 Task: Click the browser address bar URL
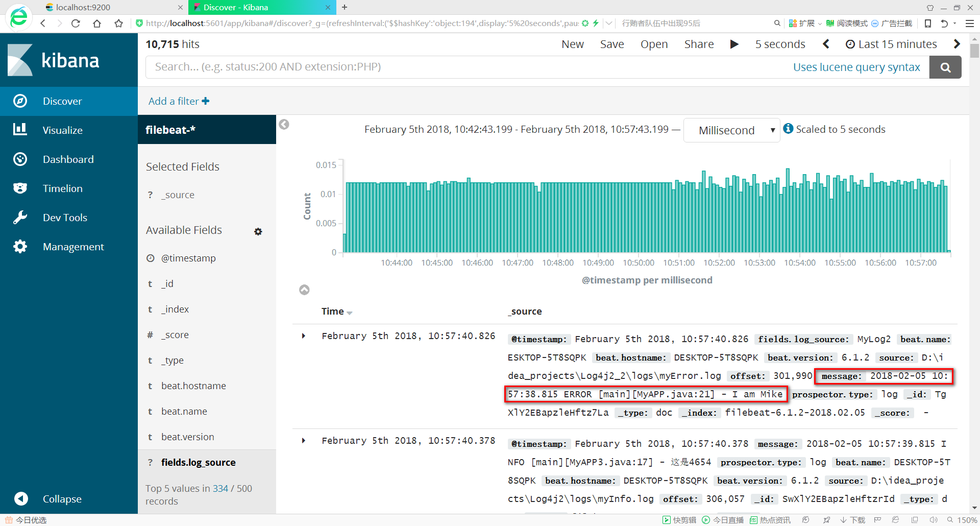362,23
